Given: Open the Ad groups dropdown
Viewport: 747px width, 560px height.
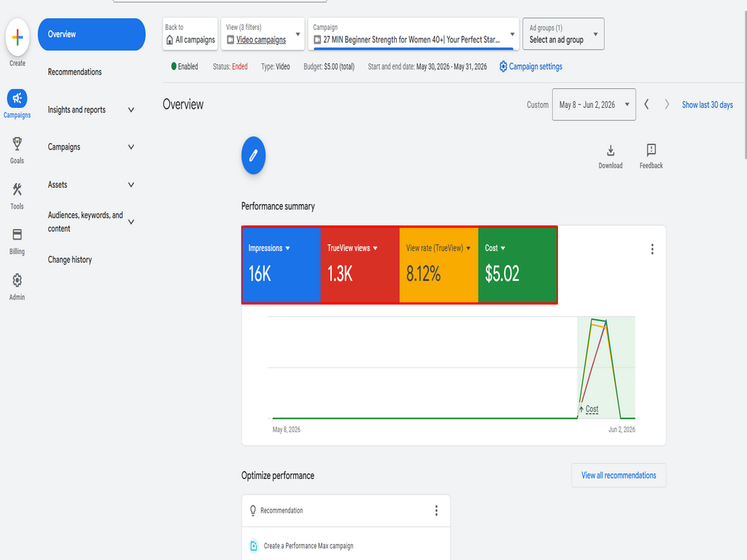Looking at the screenshot, I should [x=563, y=34].
